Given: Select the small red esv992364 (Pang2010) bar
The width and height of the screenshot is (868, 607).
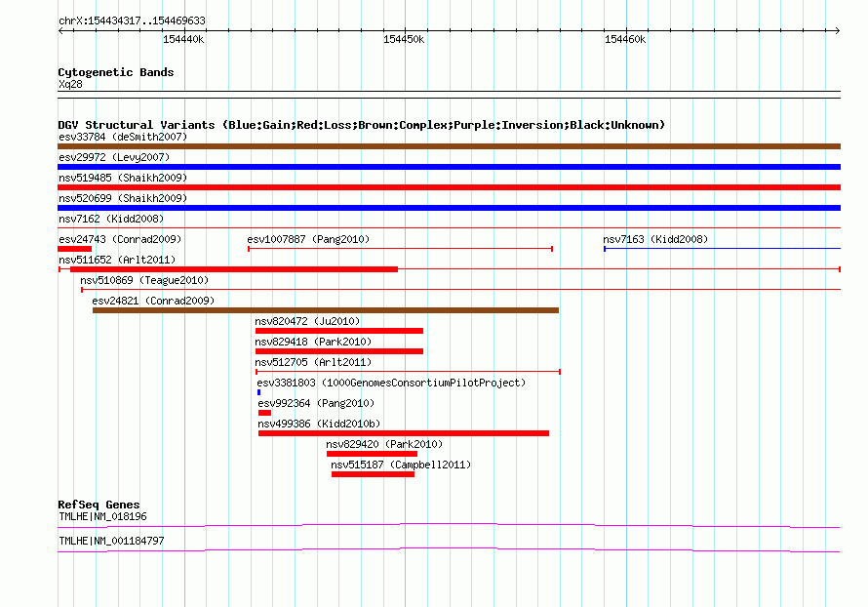Looking at the screenshot, I should click(264, 413).
